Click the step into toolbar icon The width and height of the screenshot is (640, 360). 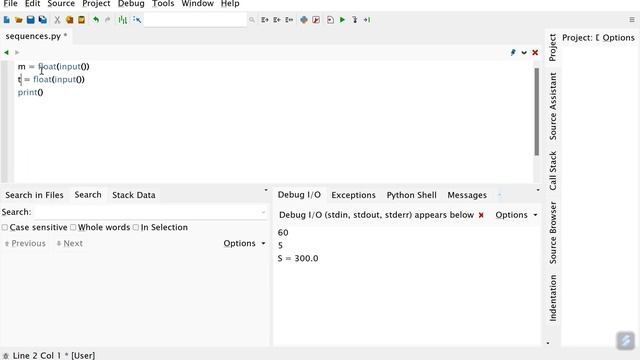355,20
